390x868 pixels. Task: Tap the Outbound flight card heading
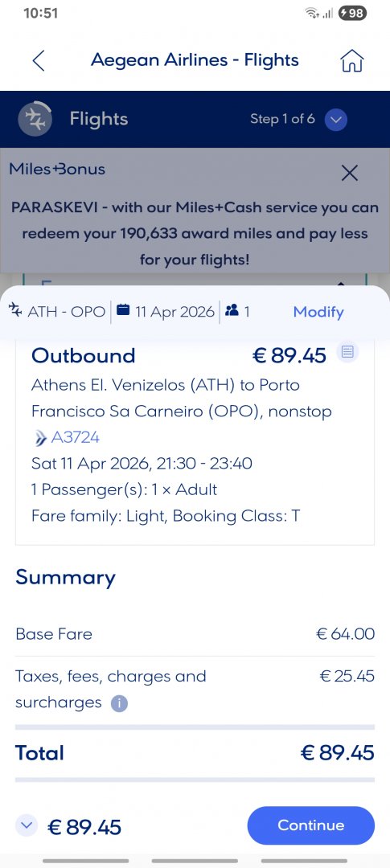[x=83, y=355]
